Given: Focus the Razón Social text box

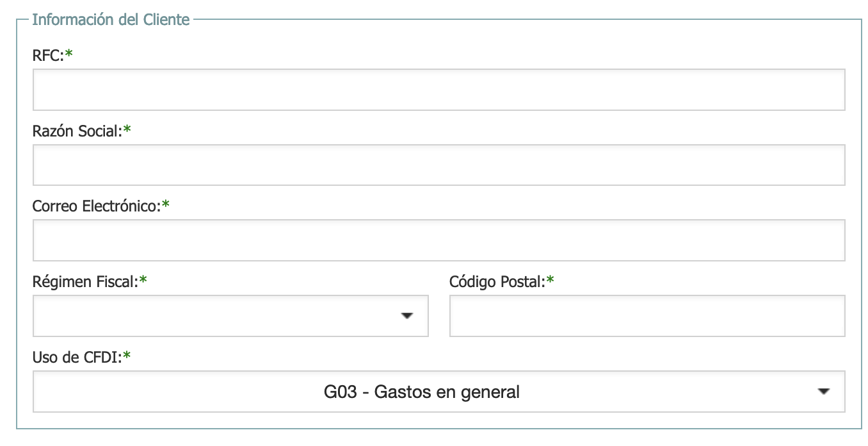Looking at the screenshot, I should 438,165.
